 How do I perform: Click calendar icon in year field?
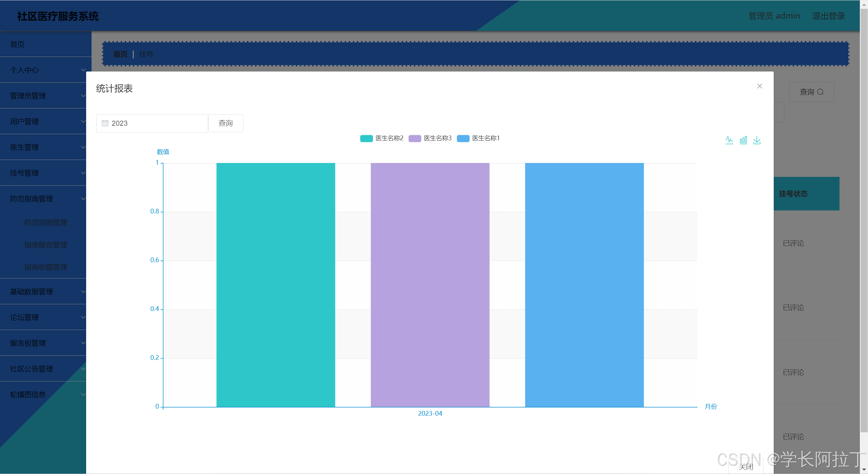tap(105, 123)
